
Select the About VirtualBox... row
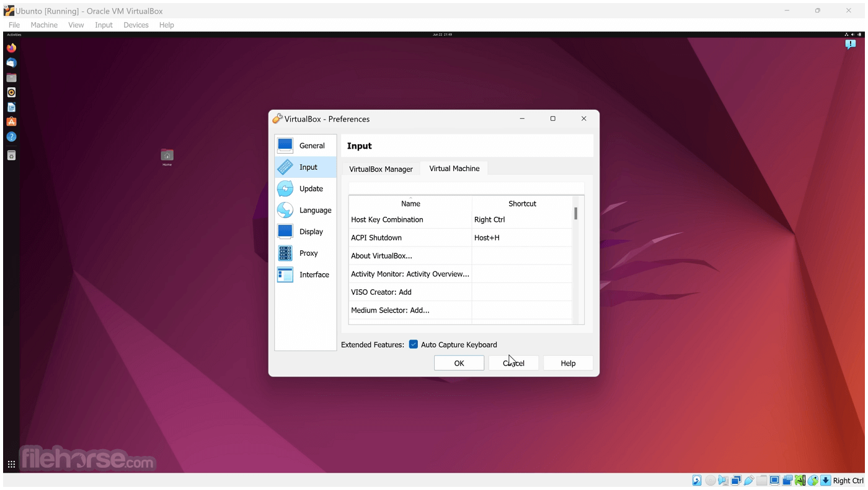pos(460,256)
